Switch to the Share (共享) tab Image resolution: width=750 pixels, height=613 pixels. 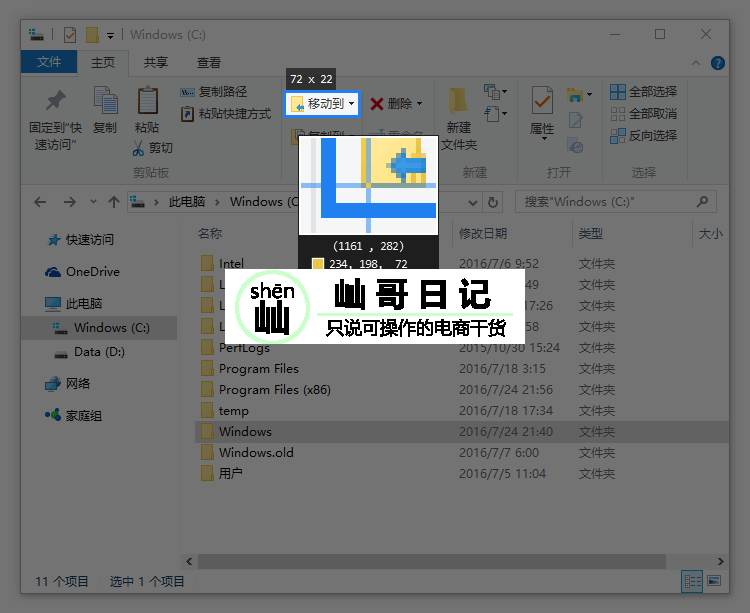pyautogui.click(x=156, y=63)
